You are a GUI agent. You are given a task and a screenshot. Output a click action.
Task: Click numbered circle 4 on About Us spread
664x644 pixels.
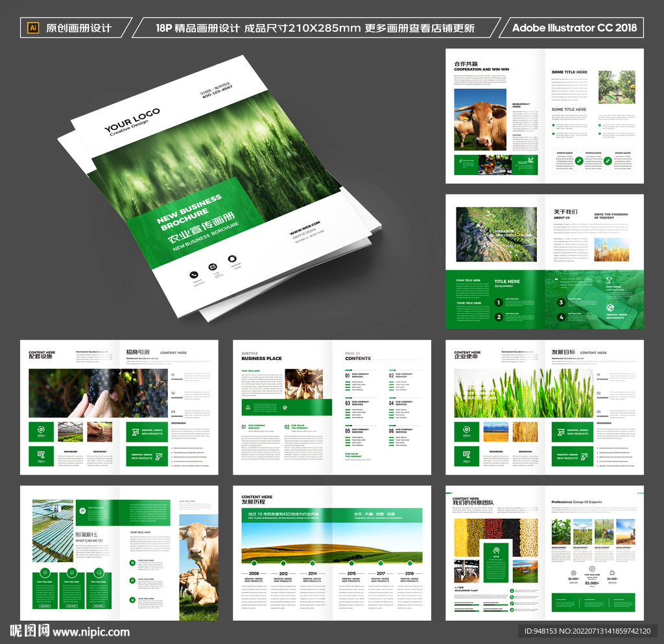[x=561, y=316]
